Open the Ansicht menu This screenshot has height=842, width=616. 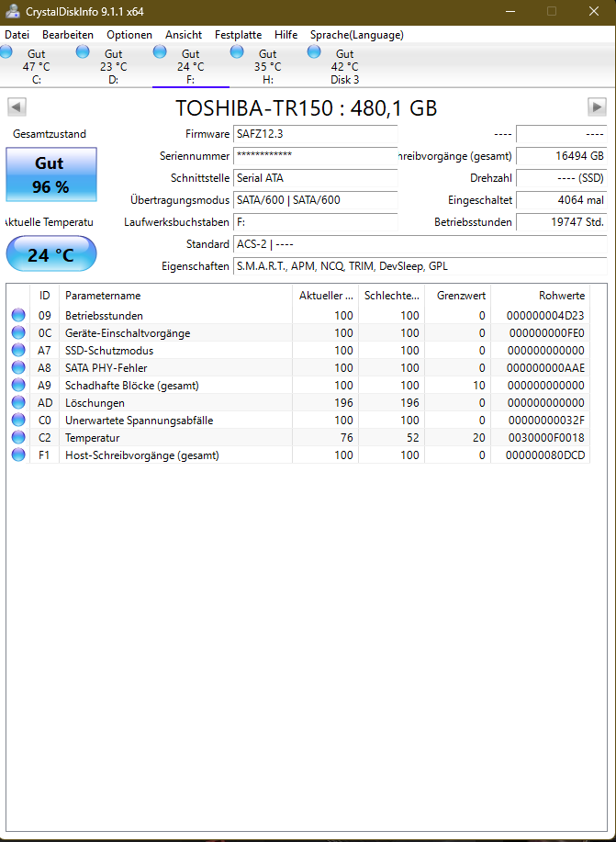tap(184, 35)
